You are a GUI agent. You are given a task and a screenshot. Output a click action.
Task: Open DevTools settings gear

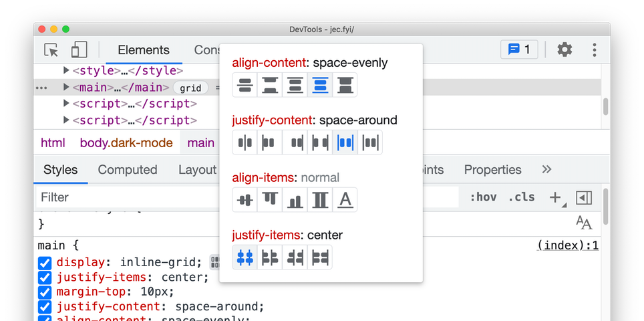click(x=565, y=49)
